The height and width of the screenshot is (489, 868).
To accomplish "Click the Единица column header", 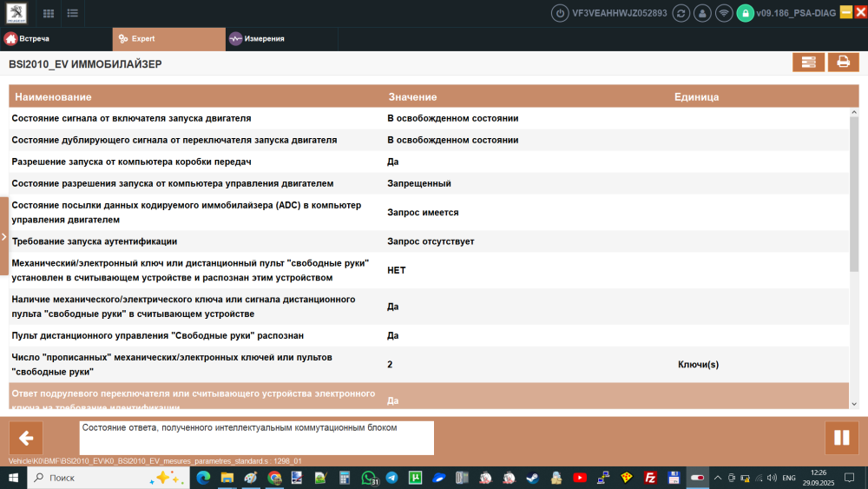I will coord(696,97).
